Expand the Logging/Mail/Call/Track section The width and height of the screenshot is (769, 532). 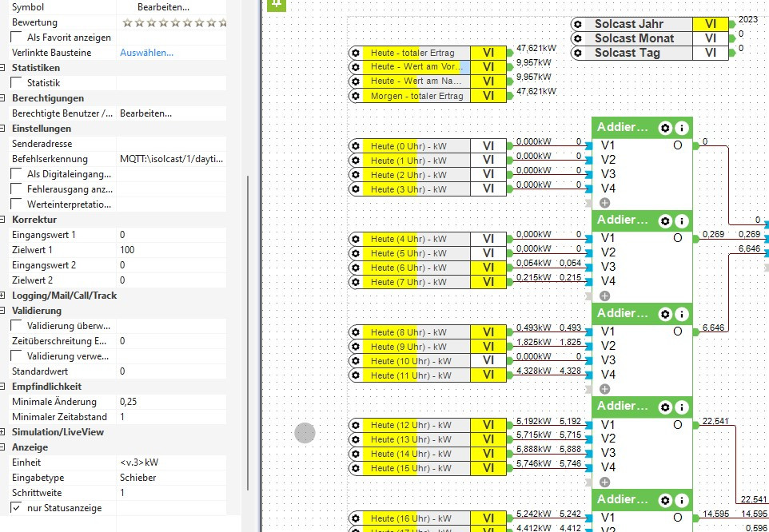point(4,296)
